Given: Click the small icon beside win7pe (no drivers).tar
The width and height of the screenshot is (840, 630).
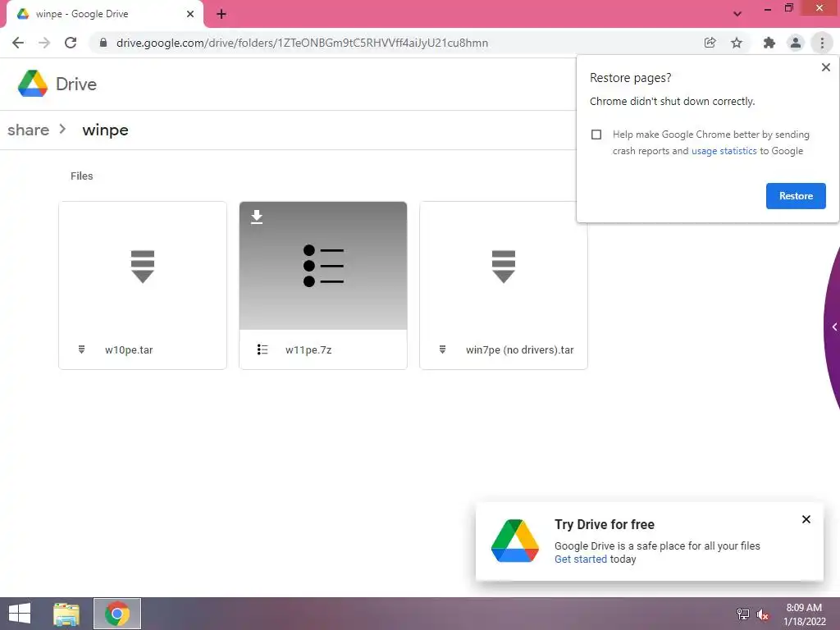Looking at the screenshot, I should tap(442, 349).
